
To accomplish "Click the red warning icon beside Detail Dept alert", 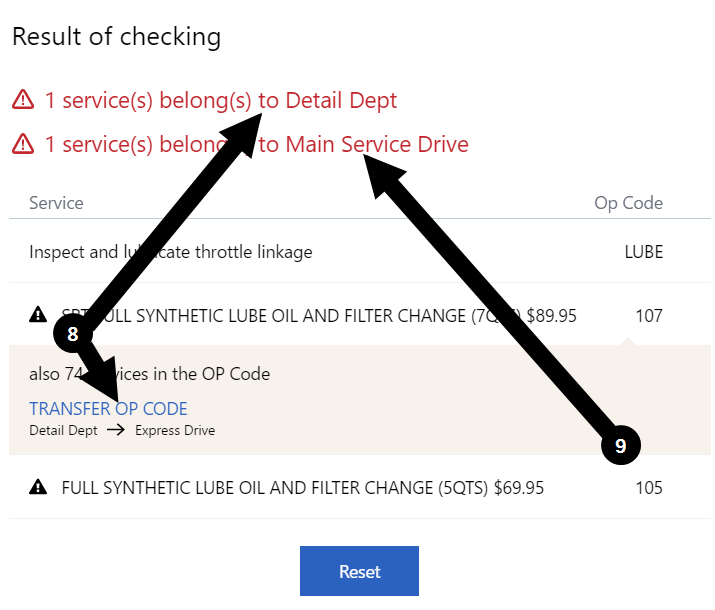I will pos(23,100).
